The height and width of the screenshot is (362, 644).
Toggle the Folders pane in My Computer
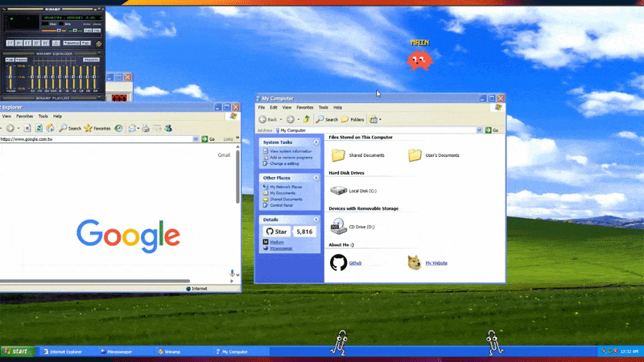pos(353,119)
